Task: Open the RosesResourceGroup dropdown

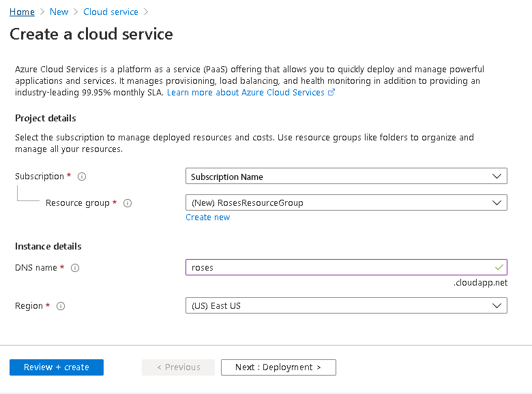Action: (x=346, y=202)
